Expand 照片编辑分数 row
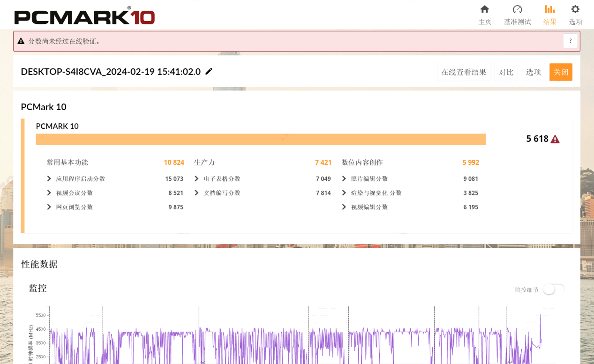The height and width of the screenshot is (364, 594). point(344,179)
